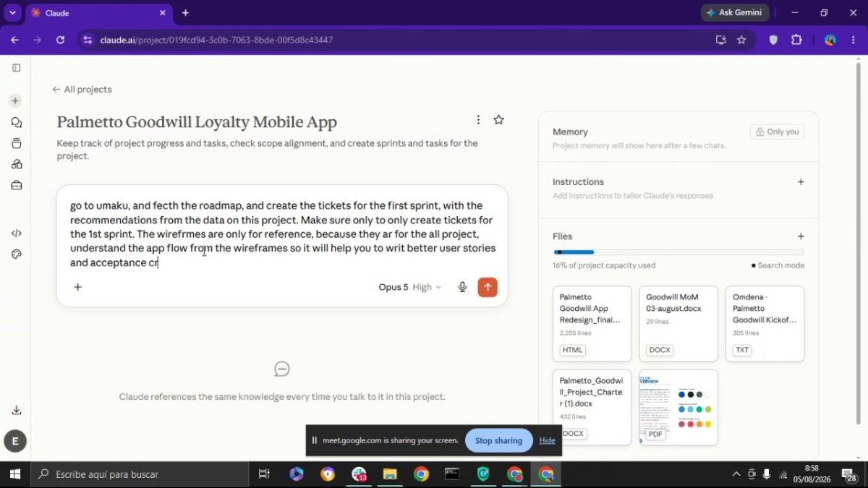Click the microphone voice input icon

point(462,287)
